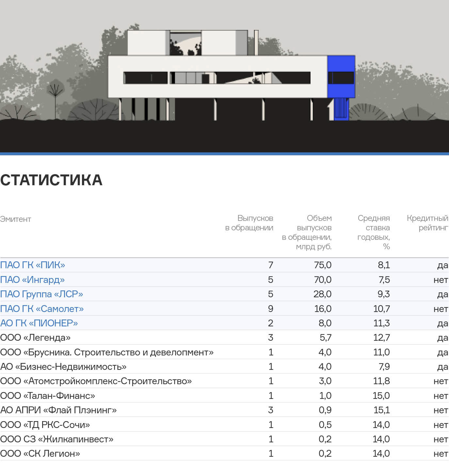
Task: Click rate 11,3 in ПИОНЕР row
Action: (x=382, y=323)
